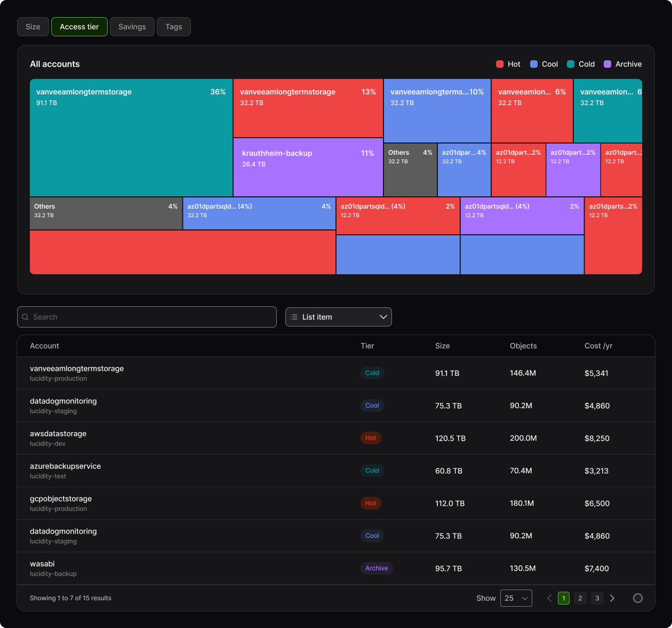Select the 36% vanveeamlongtermstorage treemap tile
Viewport: 672px width, 628px height.
pyautogui.click(x=131, y=138)
